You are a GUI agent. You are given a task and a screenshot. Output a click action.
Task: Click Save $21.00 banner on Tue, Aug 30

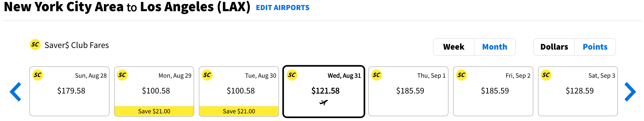coord(239,111)
